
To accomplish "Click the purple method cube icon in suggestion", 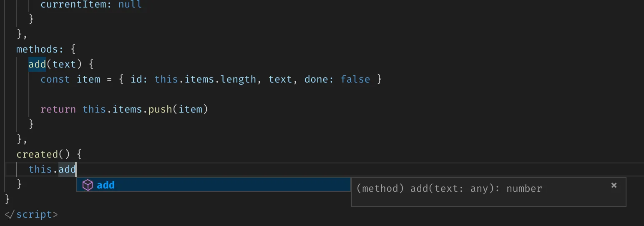I will click(87, 185).
